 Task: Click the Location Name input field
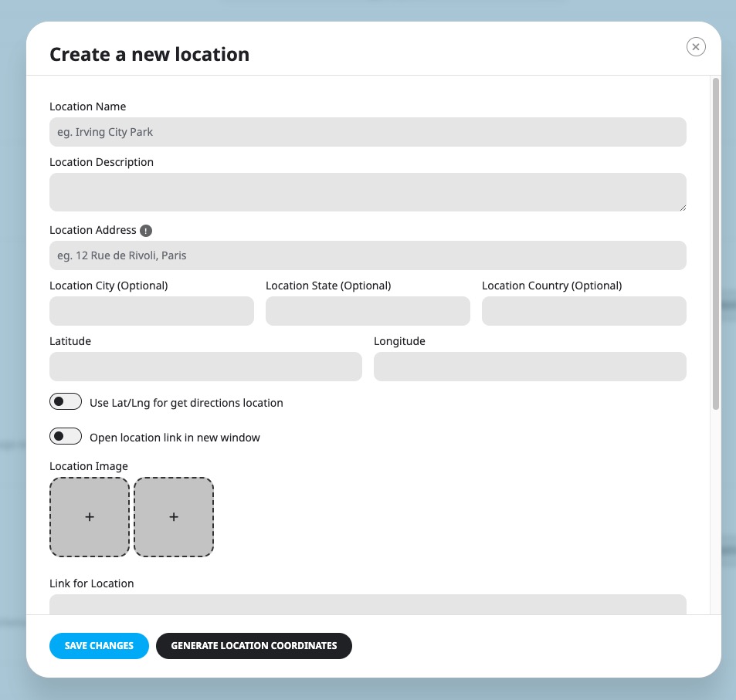point(368,132)
